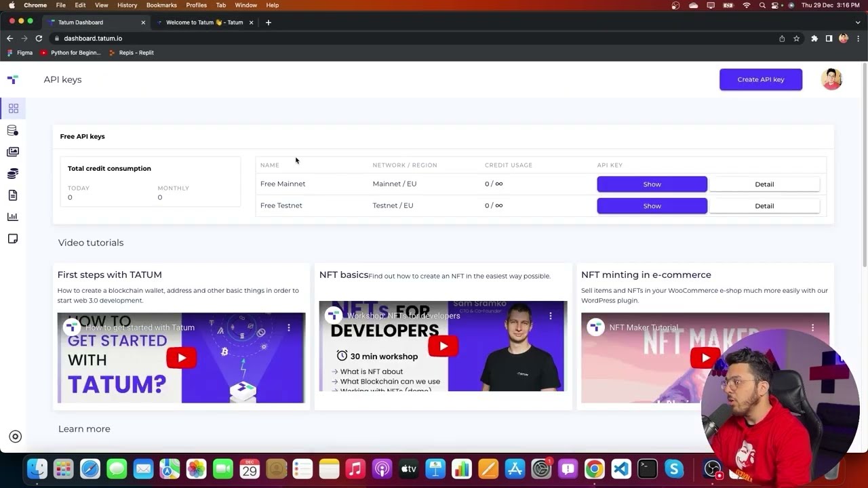Click Create API key button

[760, 79]
